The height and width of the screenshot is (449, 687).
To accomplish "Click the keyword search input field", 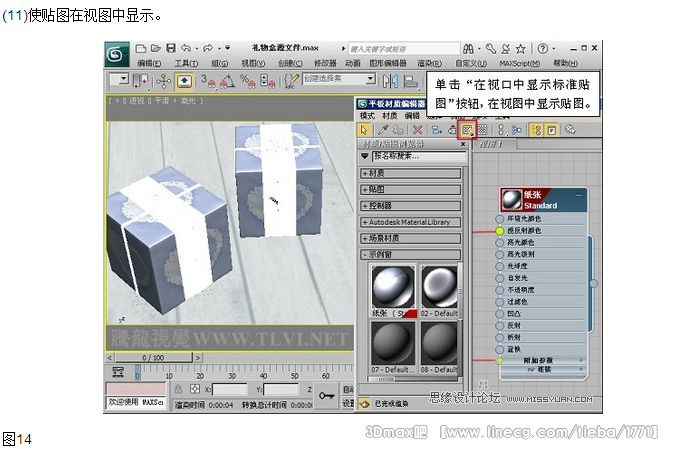I will click(404, 49).
